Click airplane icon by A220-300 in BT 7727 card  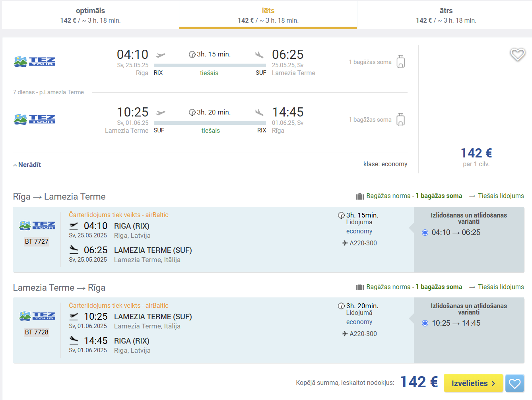tap(345, 243)
